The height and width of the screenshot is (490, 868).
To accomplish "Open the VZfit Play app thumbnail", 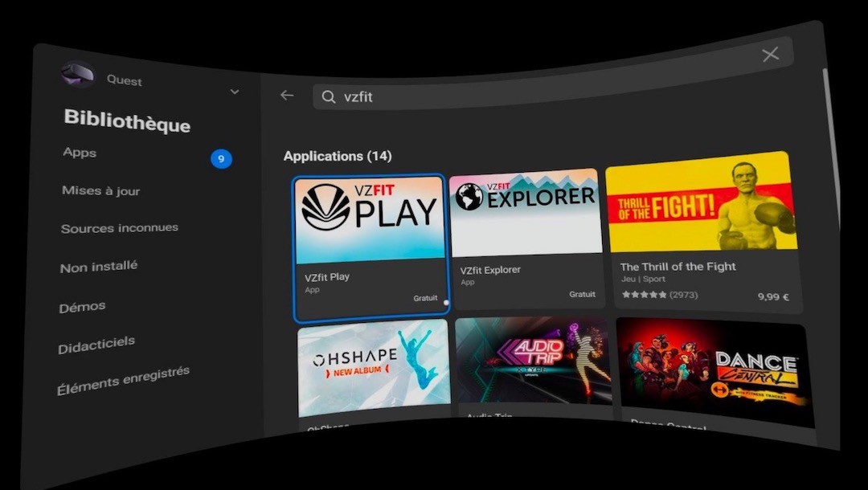I will point(370,220).
